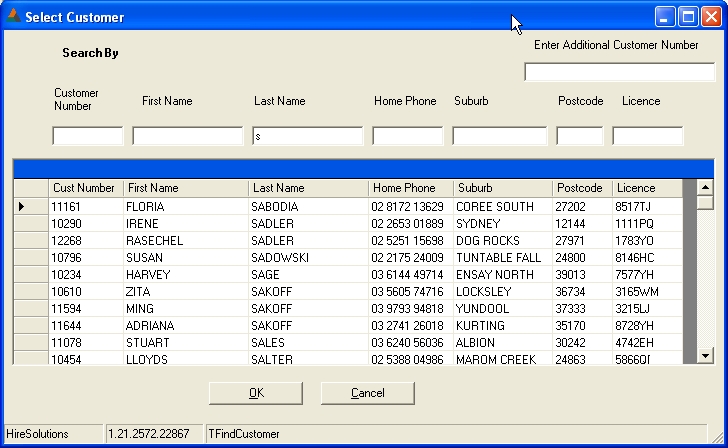The height and width of the screenshot is (448, 728).
Task: Select customer number 12268
Action: pos(66,241)
